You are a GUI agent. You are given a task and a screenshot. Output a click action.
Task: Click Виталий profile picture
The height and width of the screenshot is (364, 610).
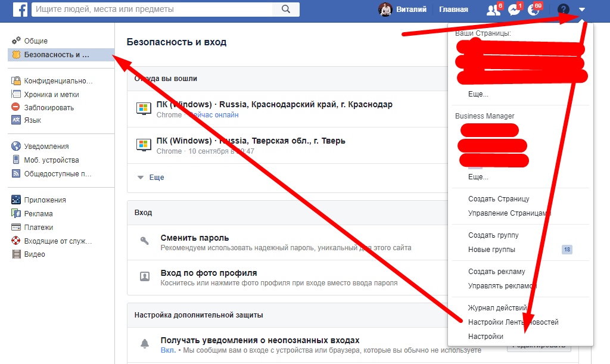pyautogui.click(x=385, y=10)
